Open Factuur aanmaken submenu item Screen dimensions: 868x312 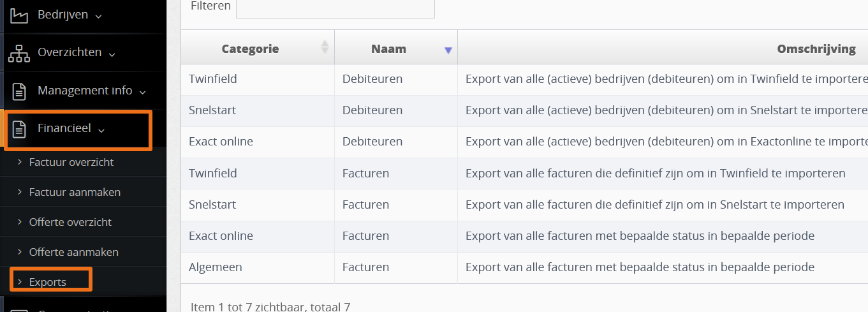pyautogui.click(x=75, y=192)
